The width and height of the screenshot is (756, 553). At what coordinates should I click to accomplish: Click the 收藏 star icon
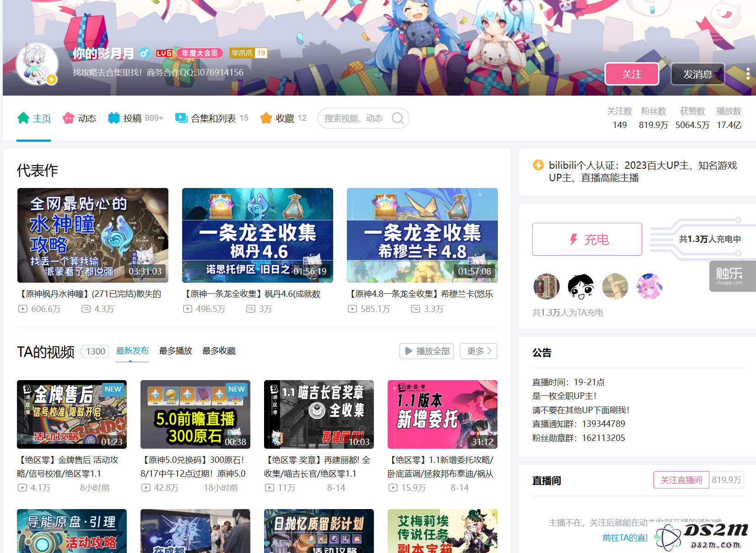tap(266, 118)
